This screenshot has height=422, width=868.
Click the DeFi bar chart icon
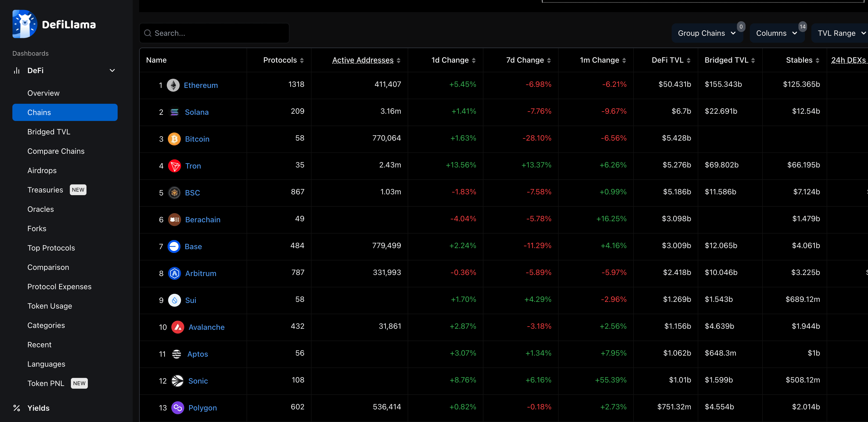16,70
